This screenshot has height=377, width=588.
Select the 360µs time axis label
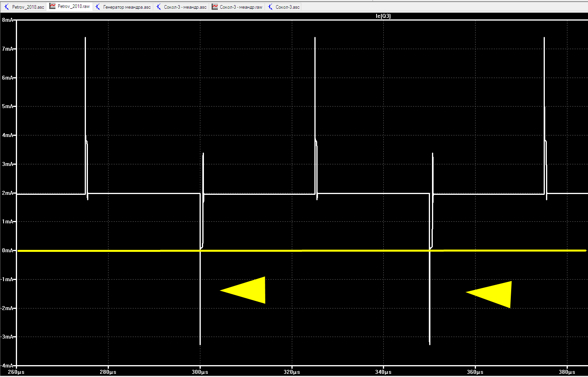[x=475, y=372]
